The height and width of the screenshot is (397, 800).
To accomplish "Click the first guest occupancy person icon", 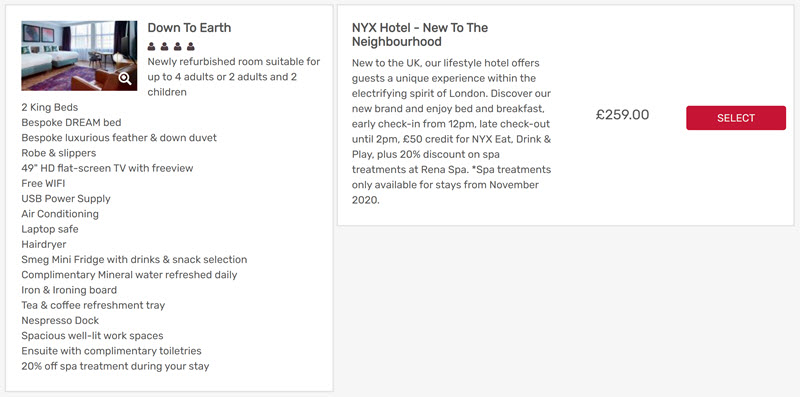I will (152, 46).
